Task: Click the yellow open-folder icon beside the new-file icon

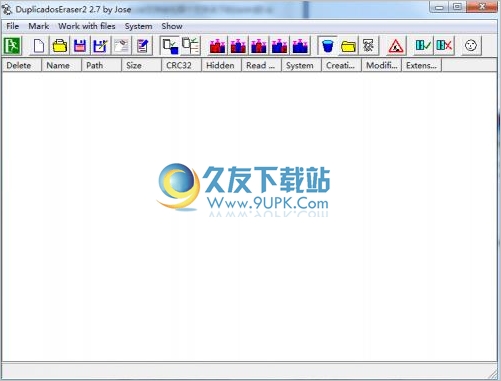Action: [x=60, y=46]
